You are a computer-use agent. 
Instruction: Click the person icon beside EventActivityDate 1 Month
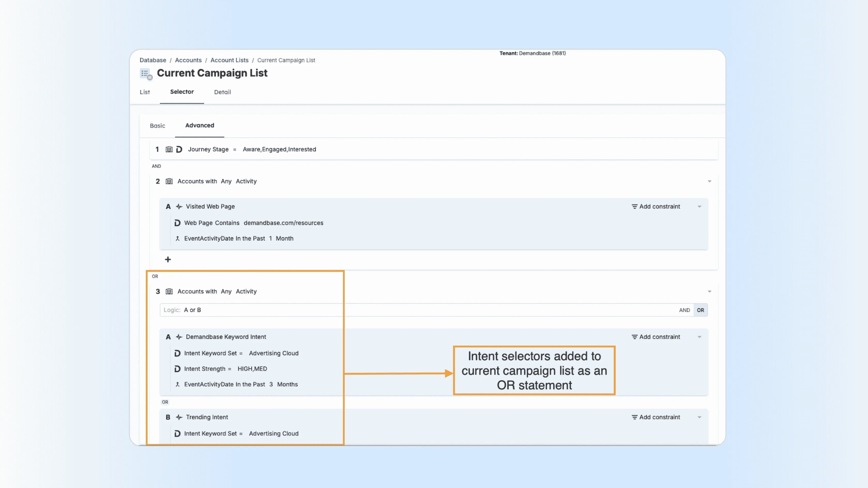(x=177, y=238)
